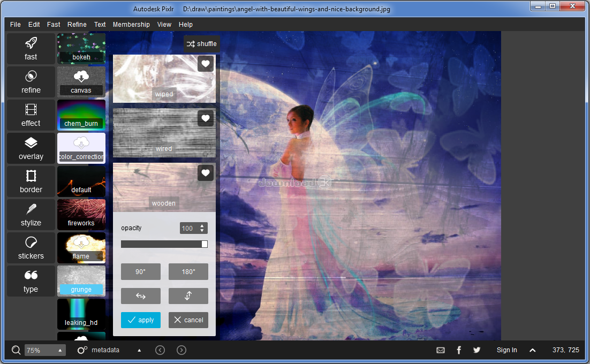Select the fireworks overlay thumbnail
Viewport: 590px width, 364px height.
click(x=81, y=215)
